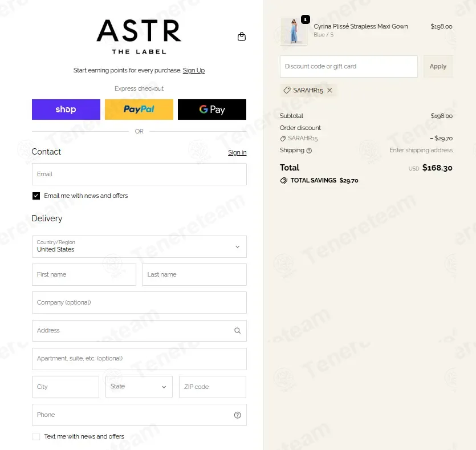The image size is (476, 450).
Task: Focus the Email input field
Action: click(139, 175)
